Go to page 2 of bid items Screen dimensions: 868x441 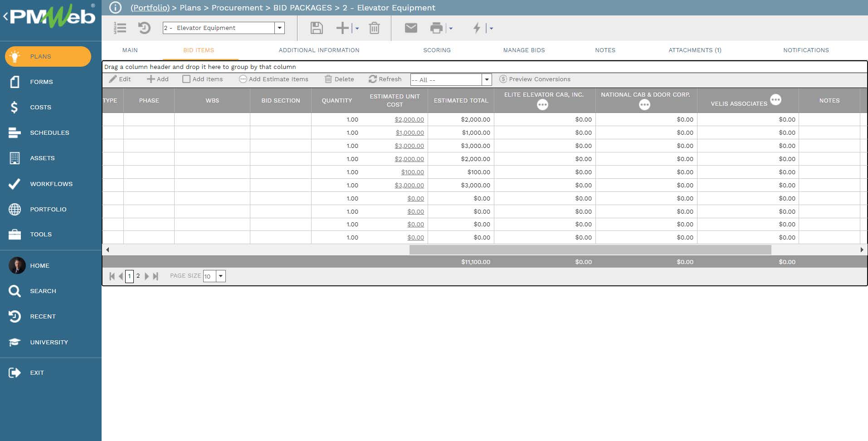138,276
